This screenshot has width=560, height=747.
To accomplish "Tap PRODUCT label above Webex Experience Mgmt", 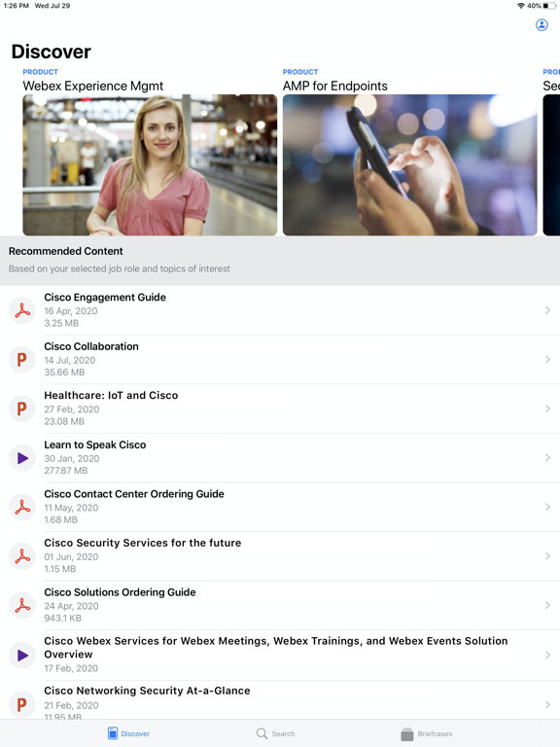I will pos(41,72).
